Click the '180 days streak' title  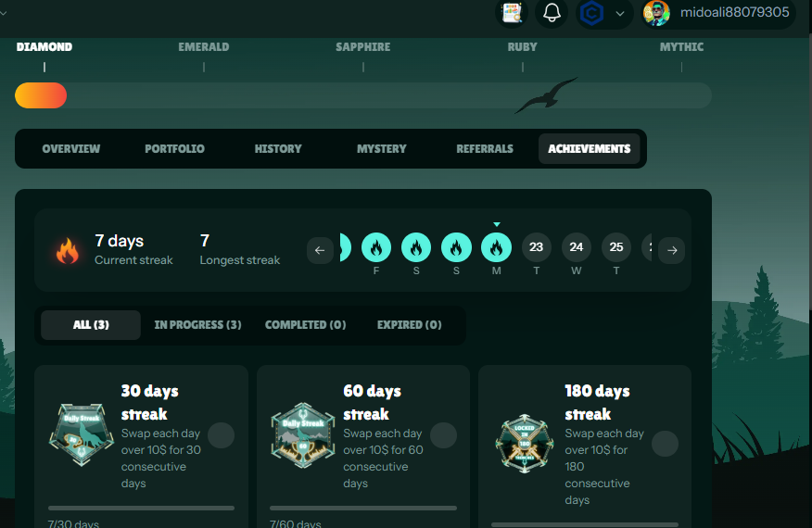pyautogui.click(x=597, y=402)
